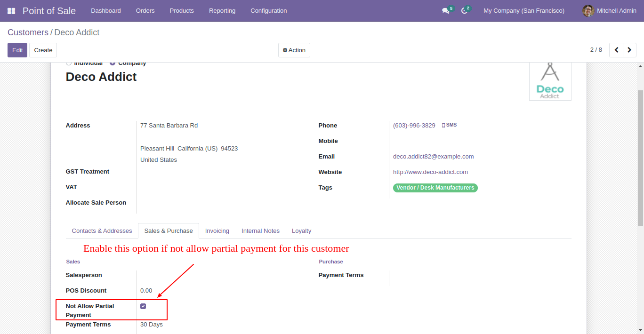Click the Create button
The image size is (644, 334).
43,50
